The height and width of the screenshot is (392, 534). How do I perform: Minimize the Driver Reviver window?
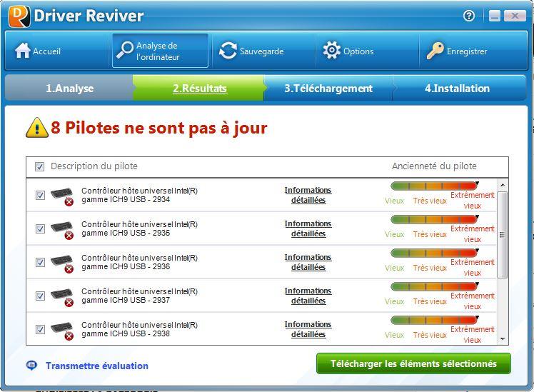point(495,16)
